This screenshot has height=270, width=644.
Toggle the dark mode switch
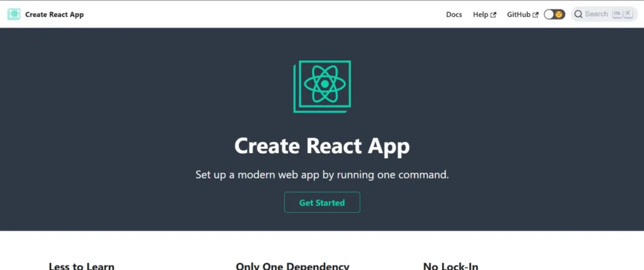pos(555,14)
